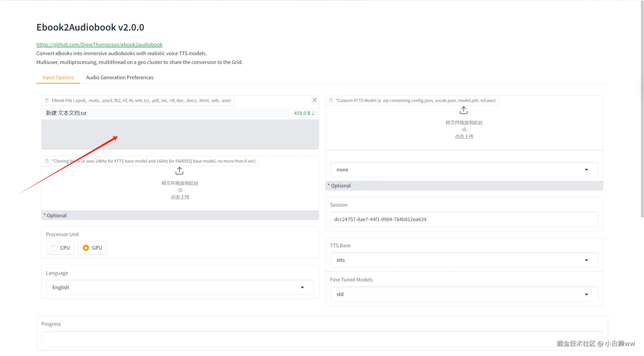
Task: Click upload arrow icon in Custom XTTS Model area
Action: [464, 110]
